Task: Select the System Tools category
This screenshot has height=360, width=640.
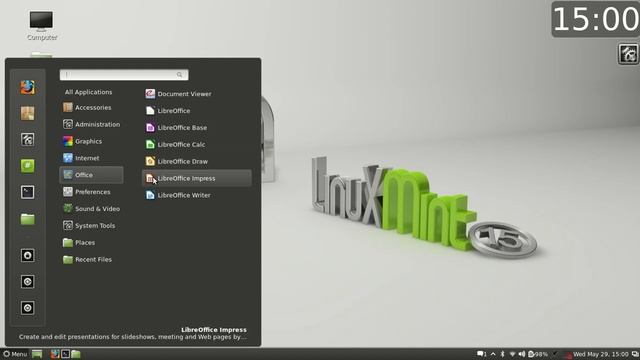Action: tap(91, 225)
